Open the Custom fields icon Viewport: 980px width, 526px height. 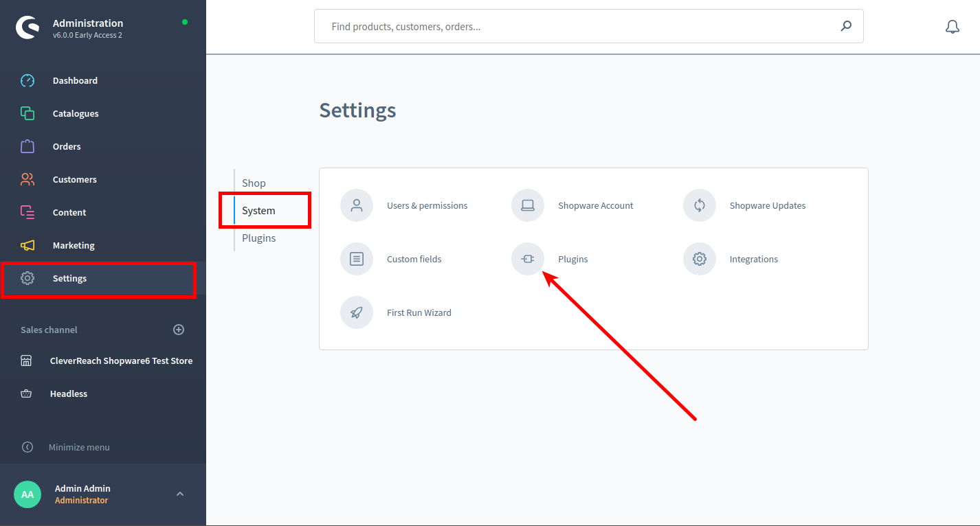357,259
